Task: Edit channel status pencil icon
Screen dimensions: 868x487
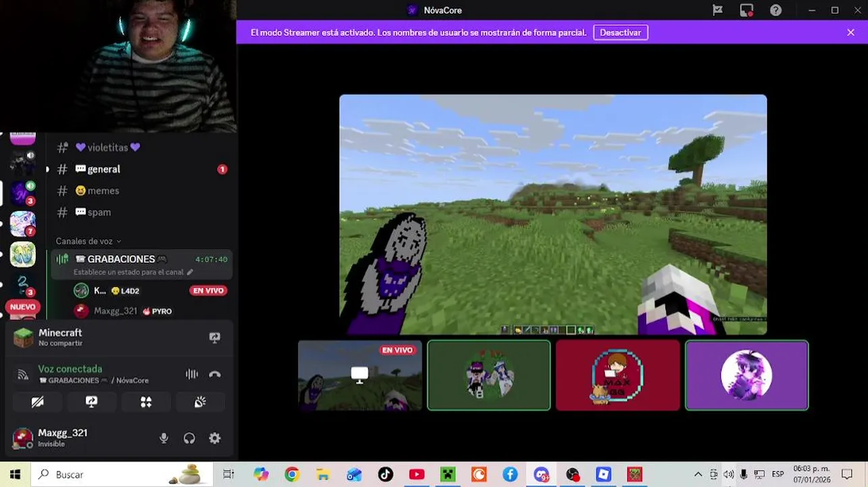Action: click(x=190, y=273)
